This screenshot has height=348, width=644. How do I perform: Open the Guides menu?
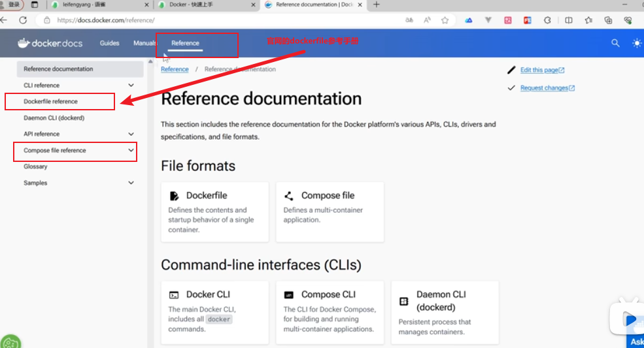coord(109,43)
